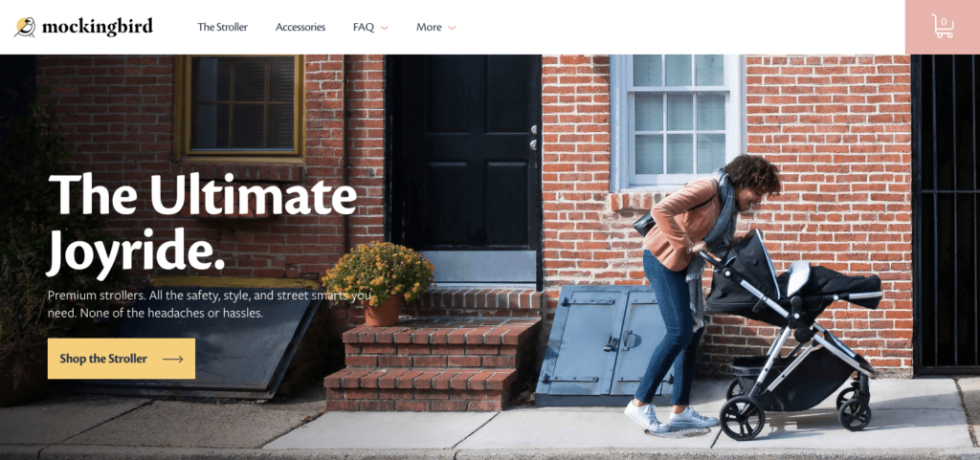The image size is (980, 460).
Task: Click the Shop the Stroller button
Action: click(122, 359)
